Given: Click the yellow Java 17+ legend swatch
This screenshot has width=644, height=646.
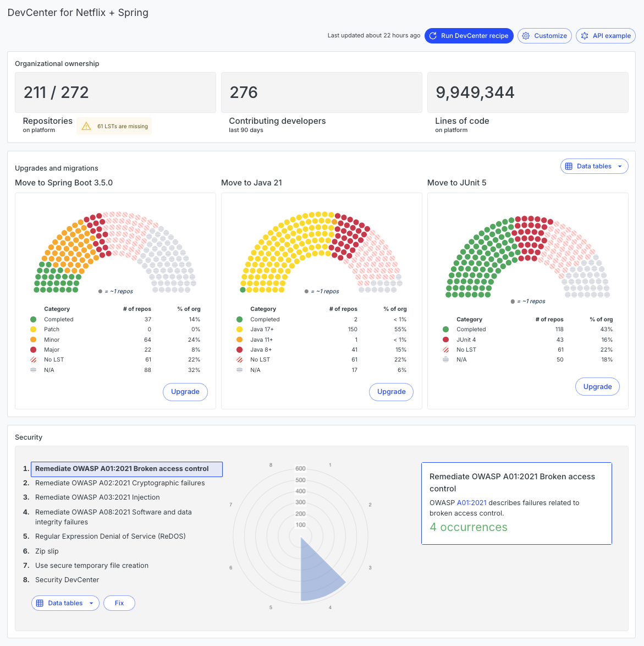Looking at the screenshot, I should [x=240, y=330].
